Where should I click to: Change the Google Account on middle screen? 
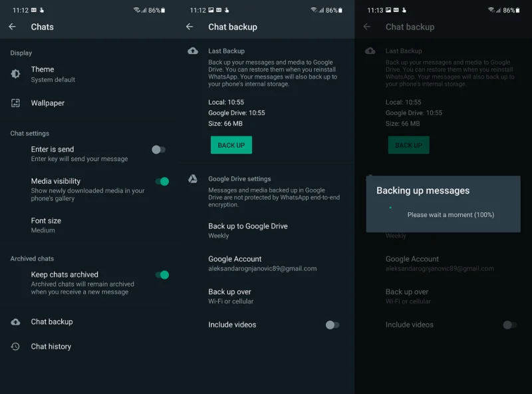point(266,264)
